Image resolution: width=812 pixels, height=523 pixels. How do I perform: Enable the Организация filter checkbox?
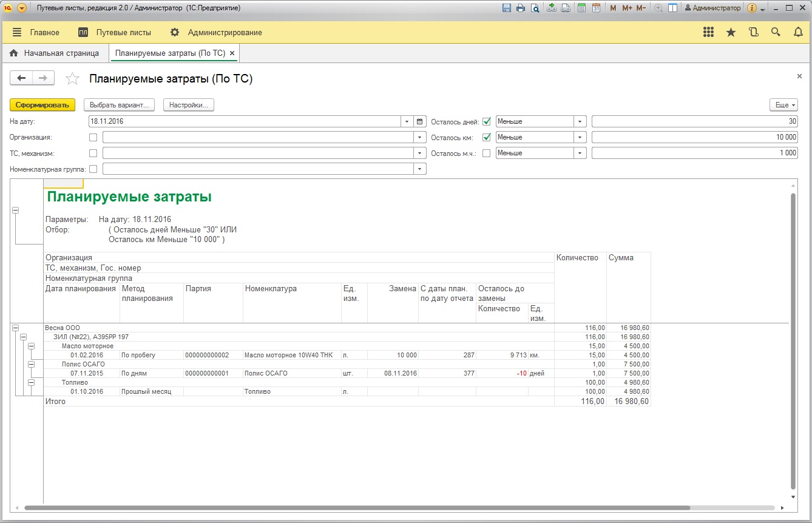(93, 137)
